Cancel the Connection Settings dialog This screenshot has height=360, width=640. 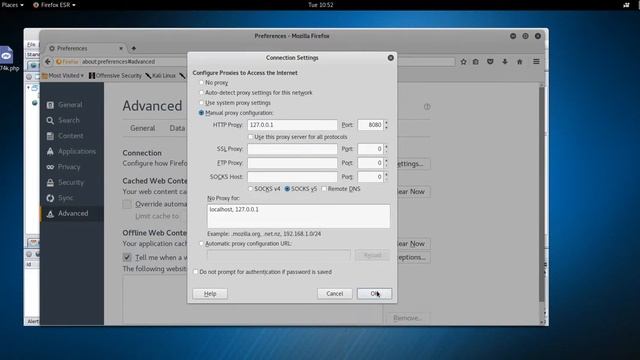[x=335, y=293]
